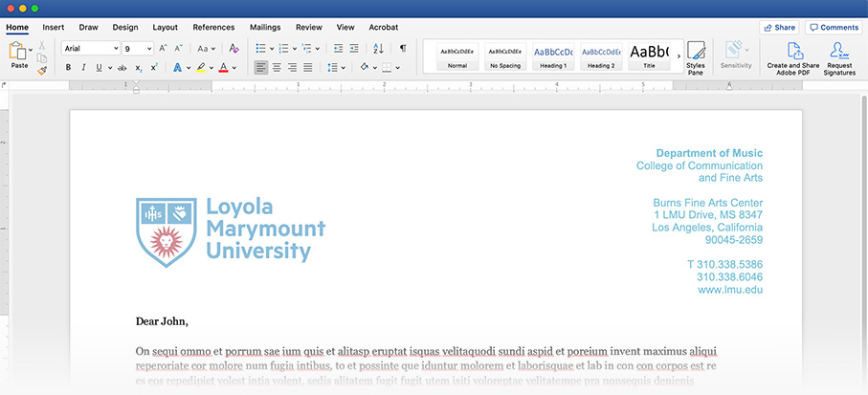Click the Share button
This screenshot has height=395, width=868.
pos(779,28)
